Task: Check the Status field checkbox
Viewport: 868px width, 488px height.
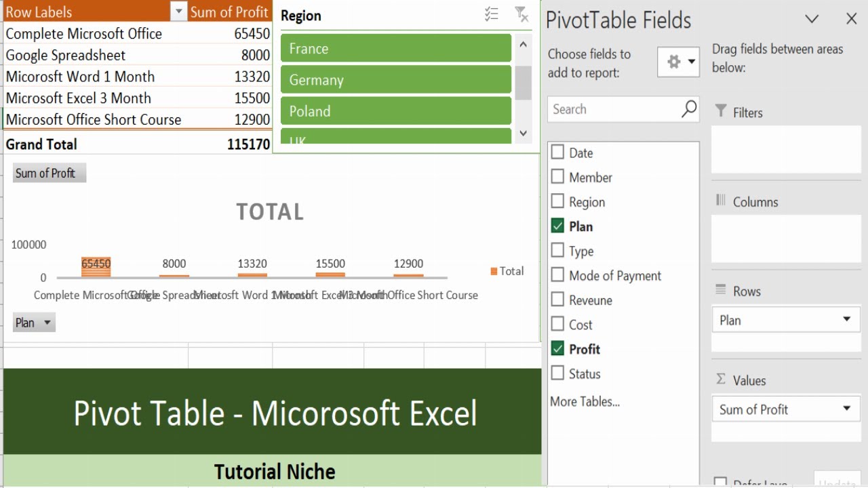Action: [x=557, y=373]
